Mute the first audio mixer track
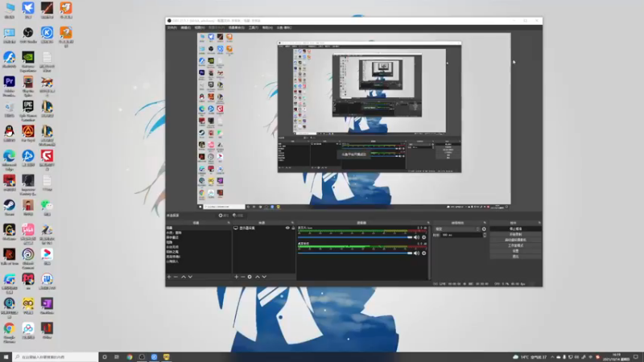 (x=416, y=237)
